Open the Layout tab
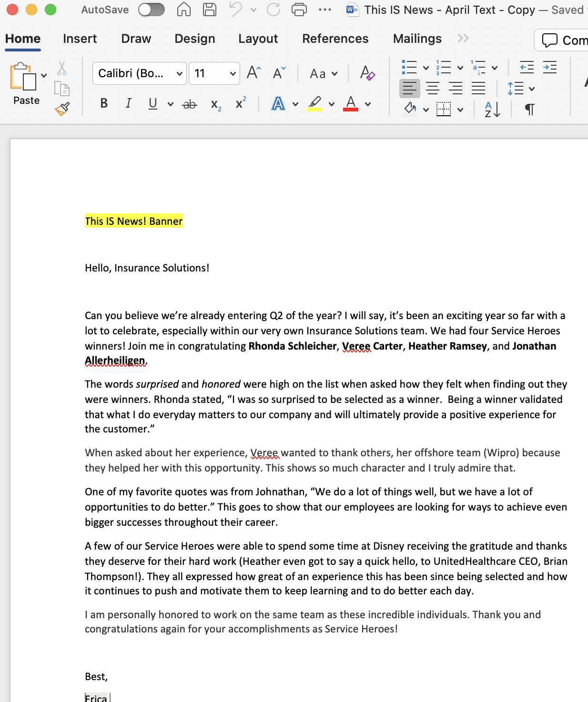 (258, 39)
